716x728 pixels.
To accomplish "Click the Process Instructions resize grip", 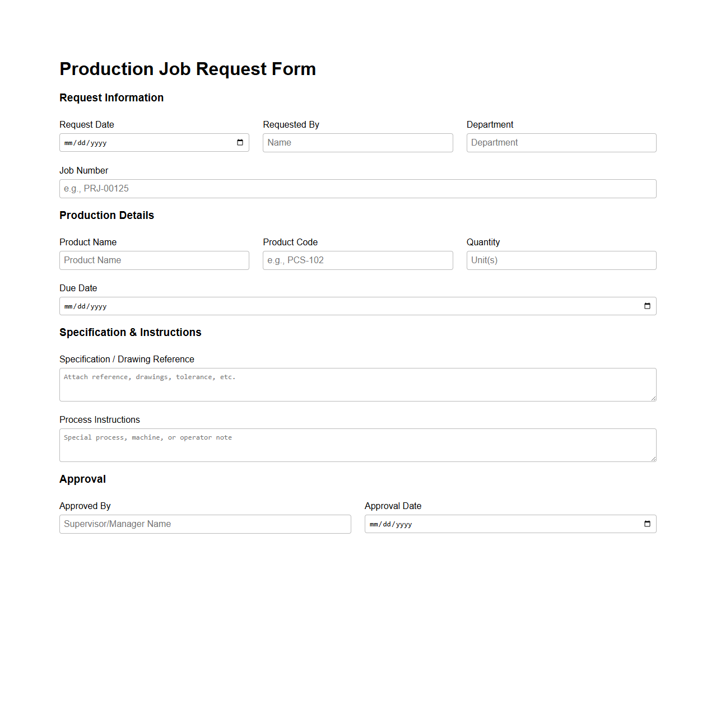I will (653, 458).
